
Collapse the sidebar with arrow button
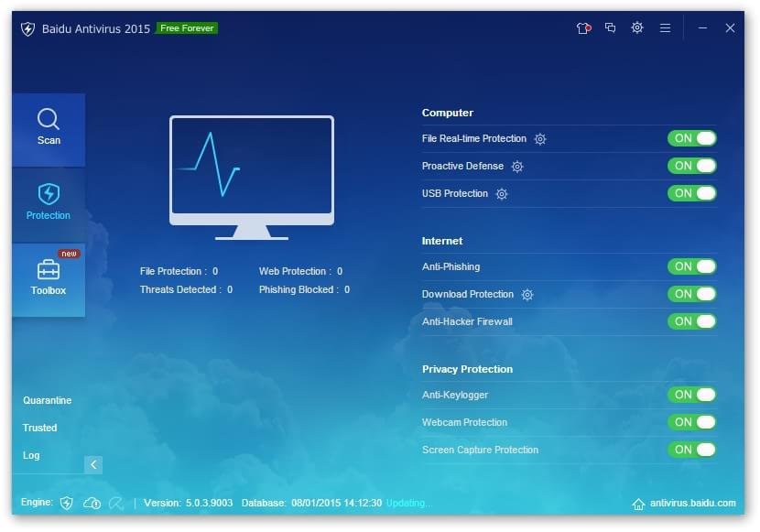[93, 464]
